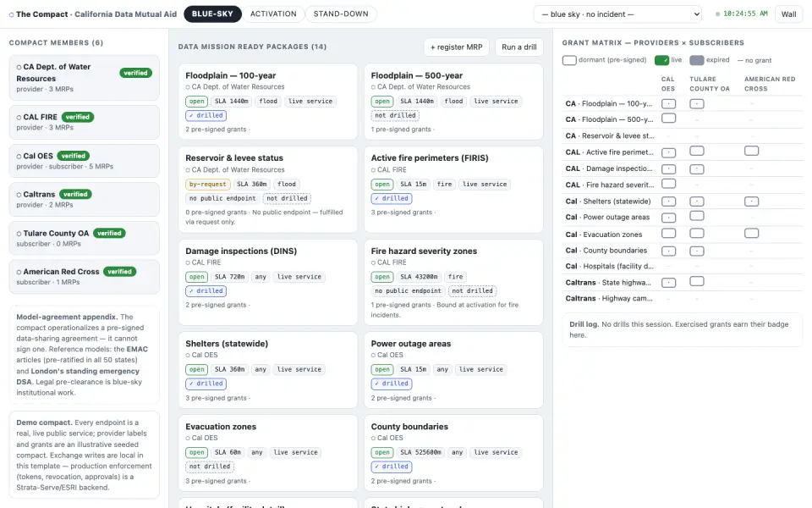This screenshot has height=508, width=812.
Task: Toggle grant cell Active fire perimeters × American Red Cross
Action: point(751,151)
